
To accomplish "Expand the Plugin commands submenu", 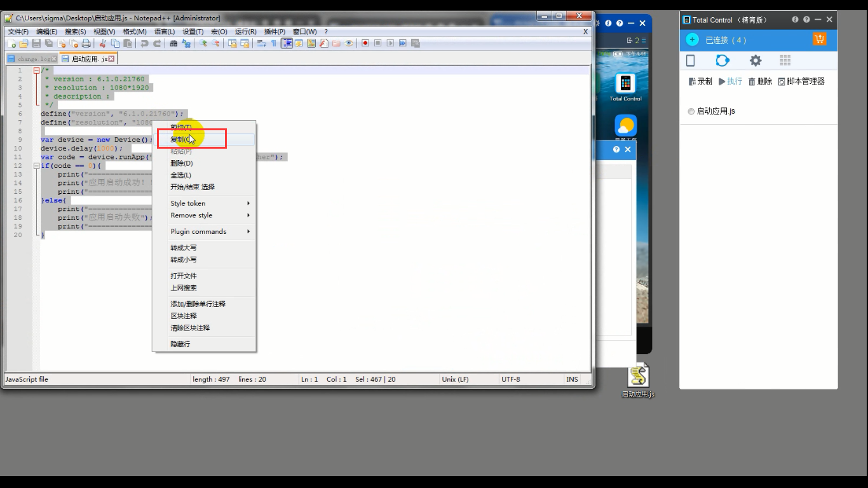I will pos(204,231).
